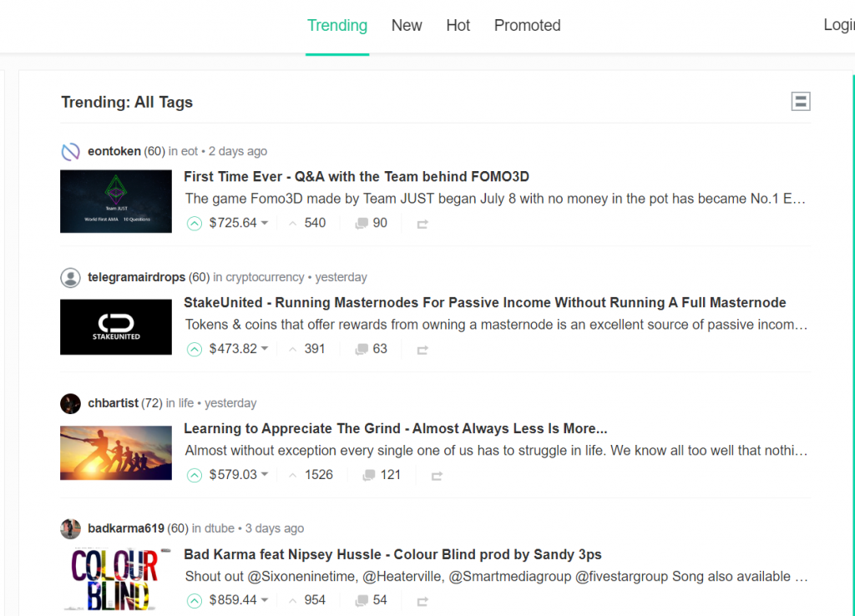The width and height of the screenshot is (855, 616).
Task: Open telegramairdrops' avatar profile
Action: click(x=70, y=277)
